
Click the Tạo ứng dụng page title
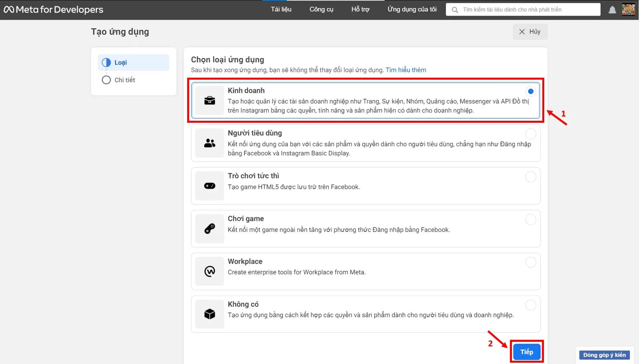click(x=120, y=32)
